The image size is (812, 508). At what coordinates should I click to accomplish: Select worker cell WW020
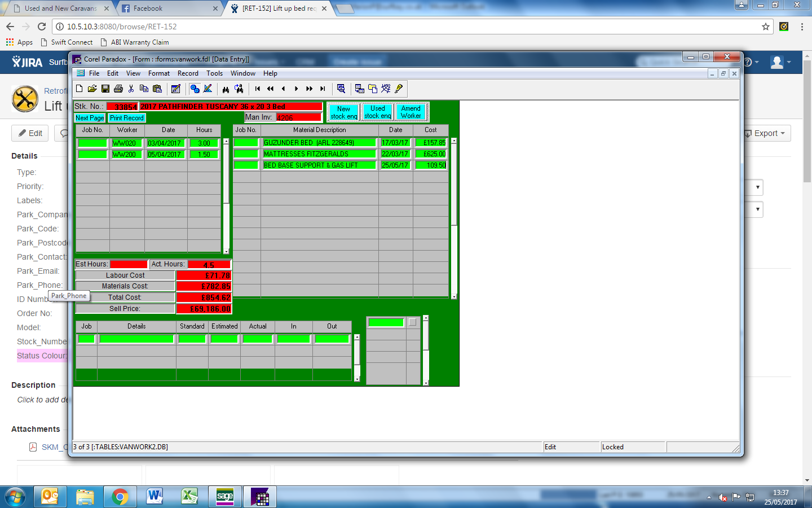coord(127,143)
